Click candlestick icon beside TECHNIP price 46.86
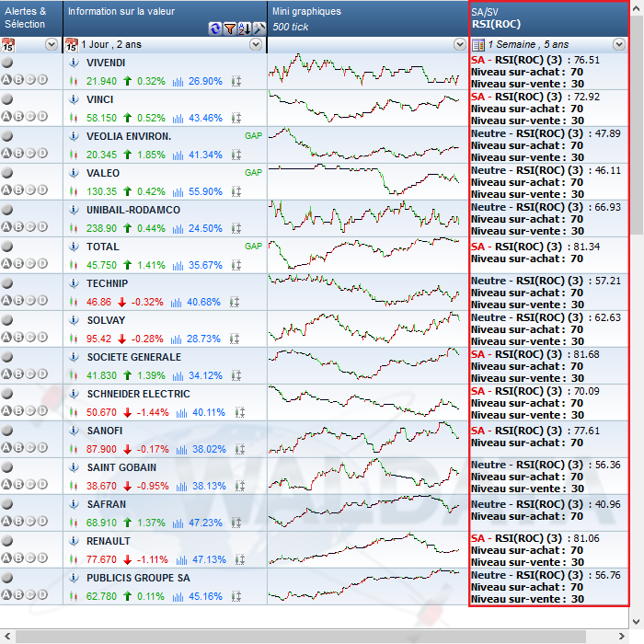This screenshot has height=644, width=644. [74, 302]
